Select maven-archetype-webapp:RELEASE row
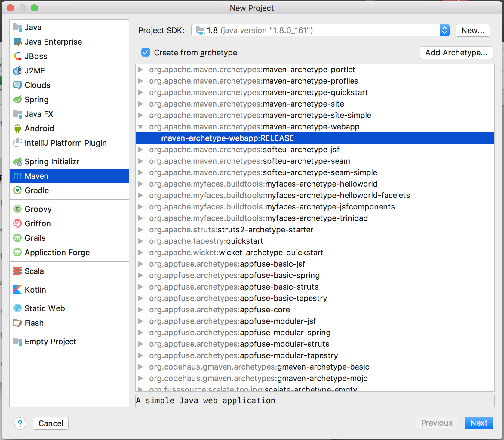This screenshot has width=504, height=440. pos(315,138)
